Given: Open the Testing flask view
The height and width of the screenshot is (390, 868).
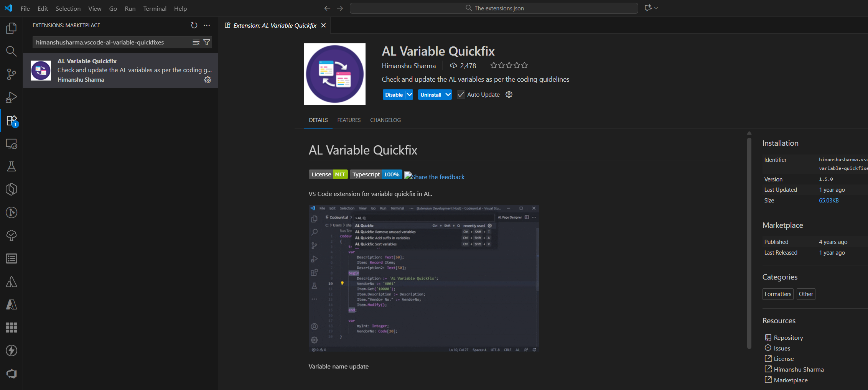Looking at the screenshot, I should coord(12,166).
